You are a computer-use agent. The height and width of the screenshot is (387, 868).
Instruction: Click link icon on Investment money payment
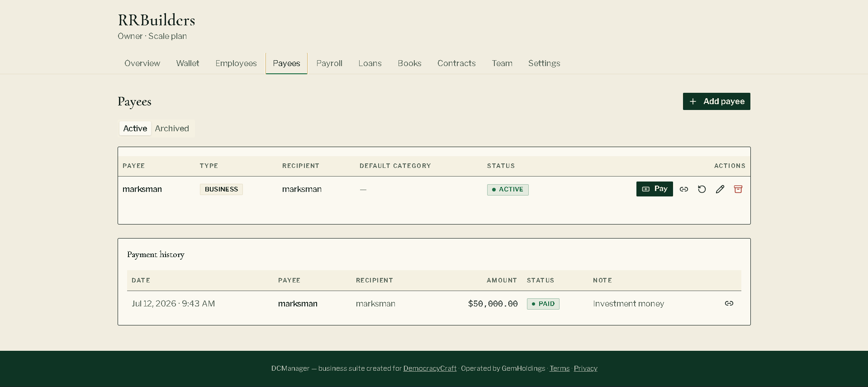pos(729,303)
